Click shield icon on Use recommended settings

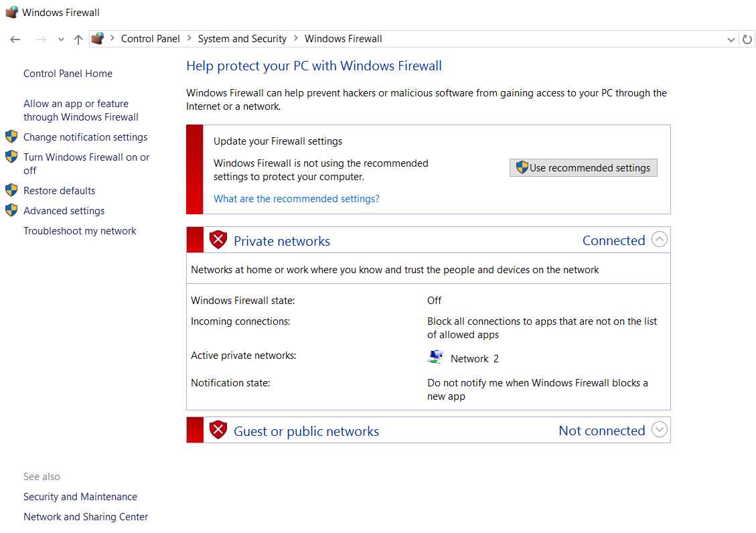tap(522, 167)
